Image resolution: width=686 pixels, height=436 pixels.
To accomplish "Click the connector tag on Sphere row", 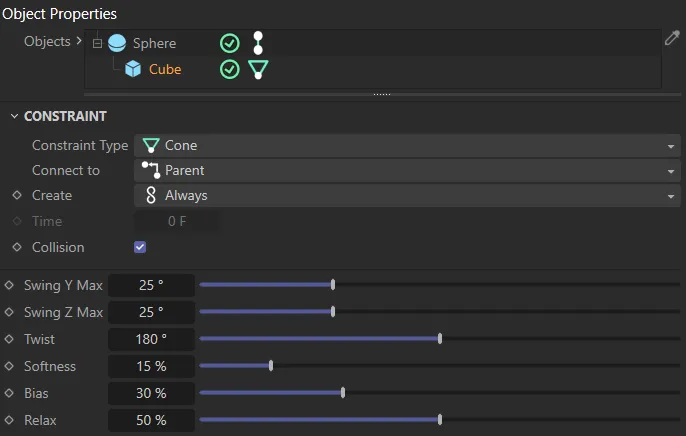I will [258, 43].
